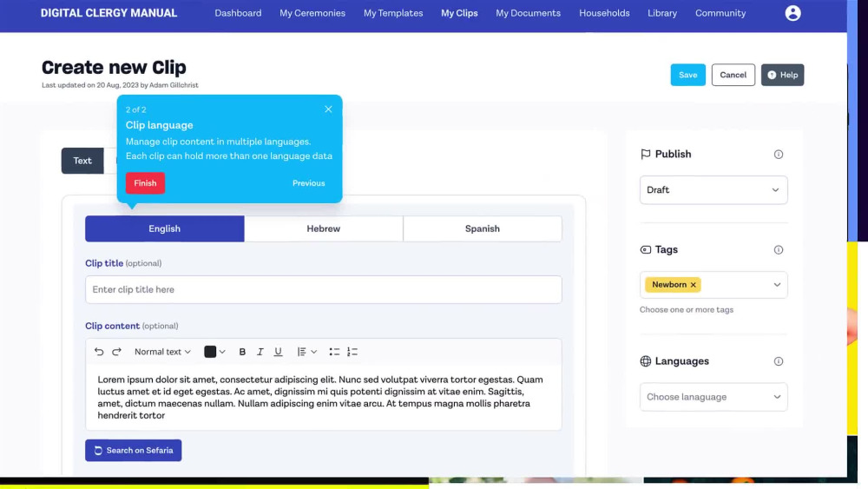Toggle underline formatting
This screenshot has height=489, width=868.
point(278,352)
